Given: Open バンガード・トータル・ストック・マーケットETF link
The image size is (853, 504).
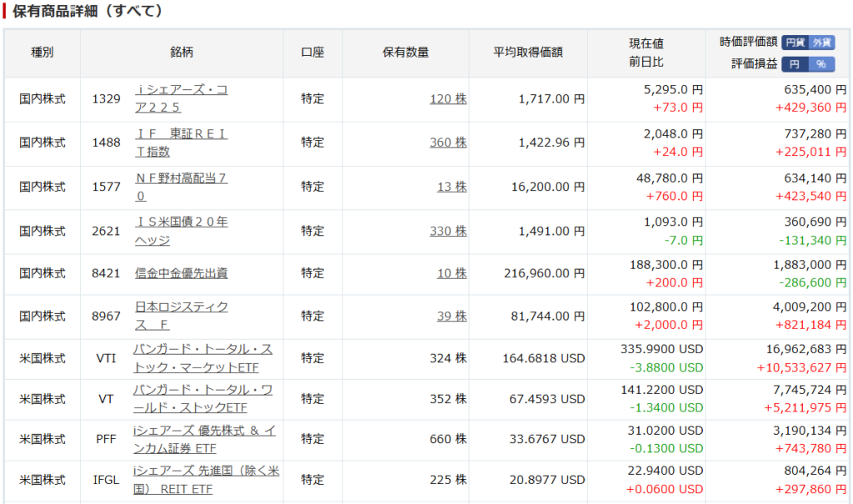Looking at the screenshot, I should tap(202, 349).
